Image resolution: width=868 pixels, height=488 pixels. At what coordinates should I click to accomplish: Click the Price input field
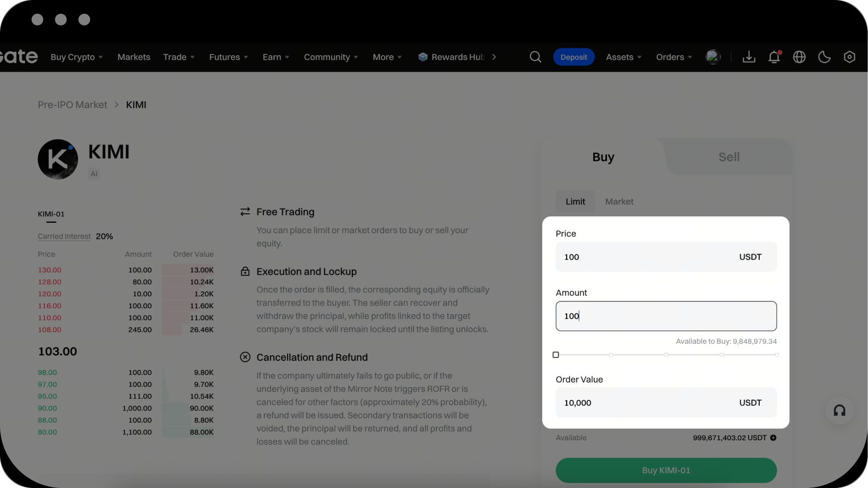[666, 257]
